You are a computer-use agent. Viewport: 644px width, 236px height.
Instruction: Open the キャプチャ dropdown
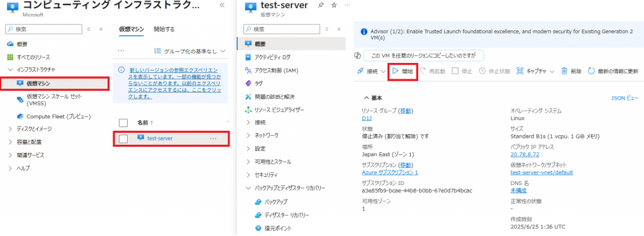tap(535, 71)
